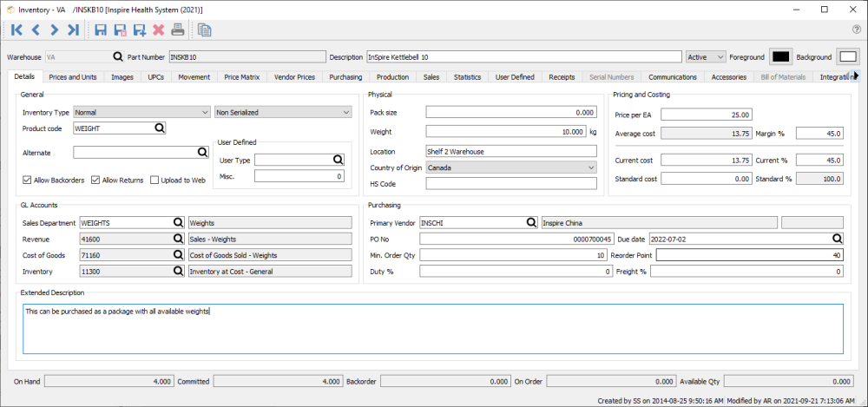Enable the Upload to Web checkbox

(155, 181)
